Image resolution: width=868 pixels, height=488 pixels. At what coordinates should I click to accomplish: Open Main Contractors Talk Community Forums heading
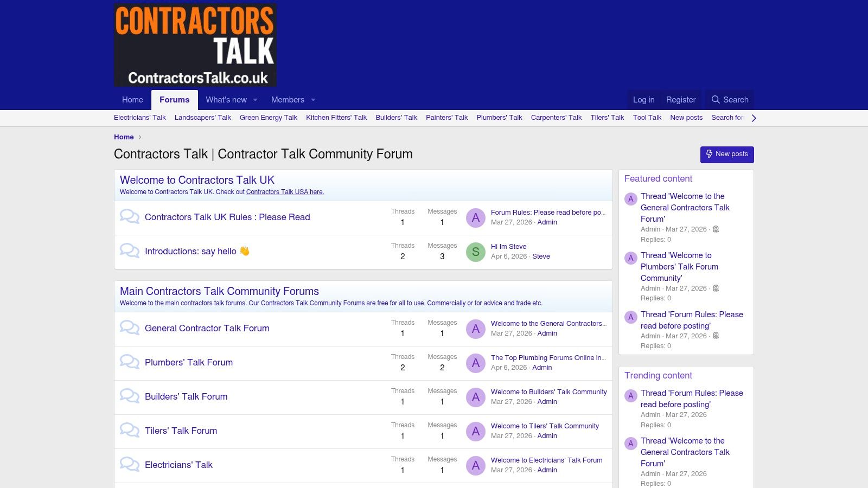tap(219, 291)
